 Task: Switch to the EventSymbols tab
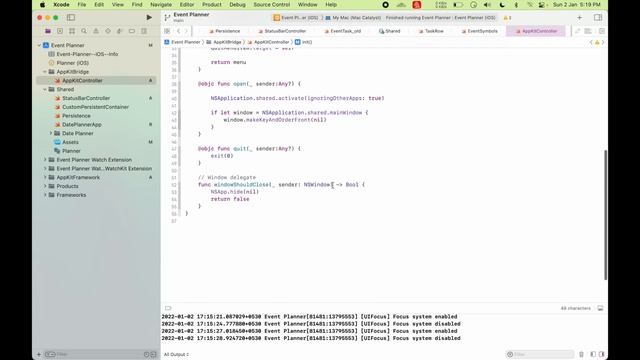click(480, 31)
